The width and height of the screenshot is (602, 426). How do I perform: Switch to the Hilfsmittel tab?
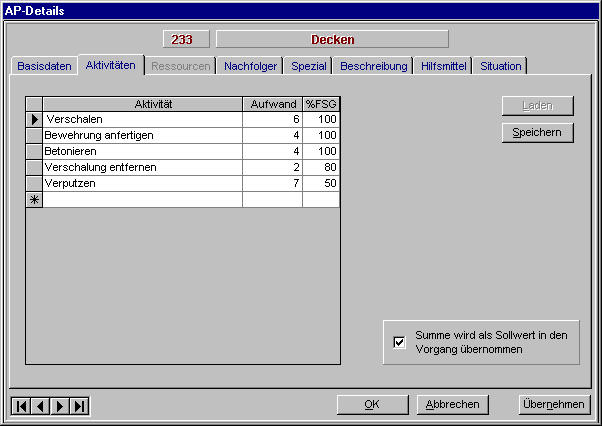(x=443, y=66)
